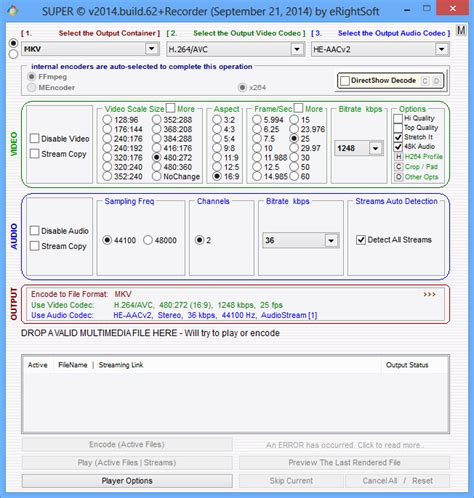Select sampling frequency 48000
This screenshot has width=474, height=498.
(x=148, y=240)
